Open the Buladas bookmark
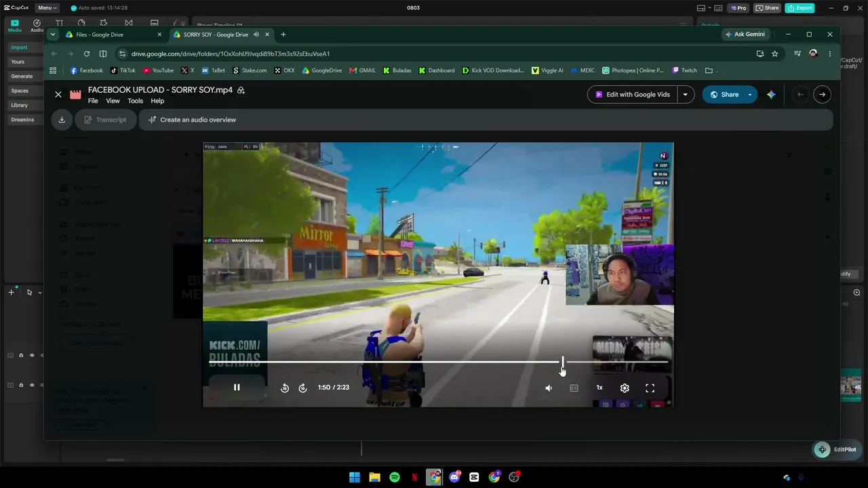Screen dimensions: 868x488 [397, 70]
